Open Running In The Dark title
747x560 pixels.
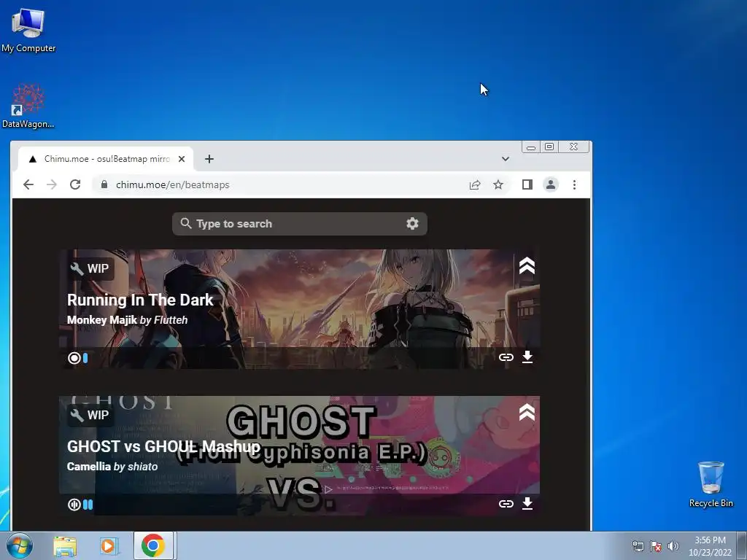(140, 300)
